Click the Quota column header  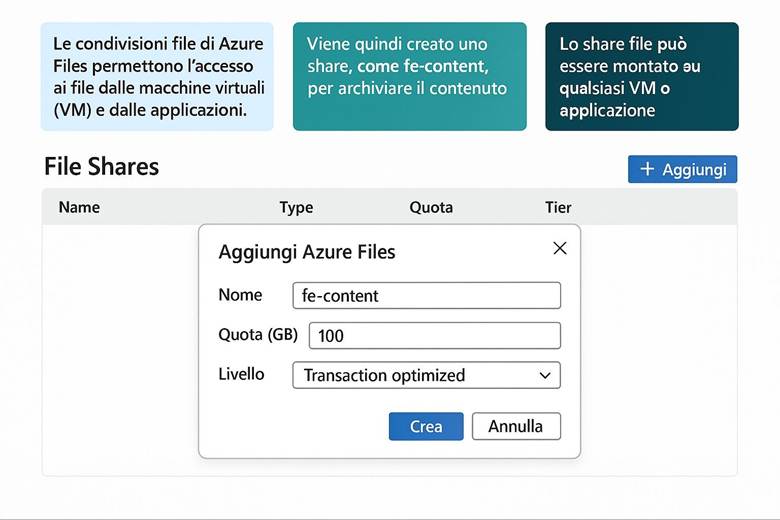[x=431, y=208]
